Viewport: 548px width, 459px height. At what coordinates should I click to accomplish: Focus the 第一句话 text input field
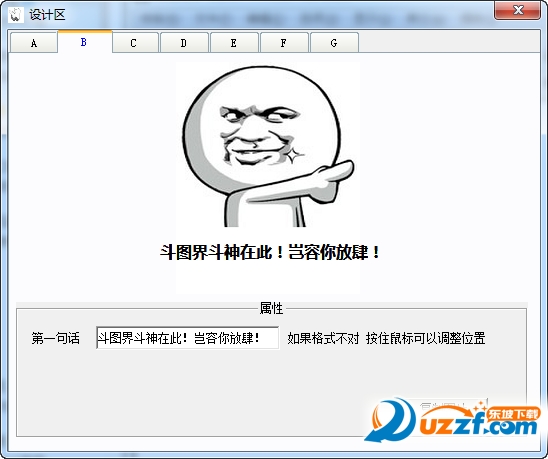pos(187,338)
